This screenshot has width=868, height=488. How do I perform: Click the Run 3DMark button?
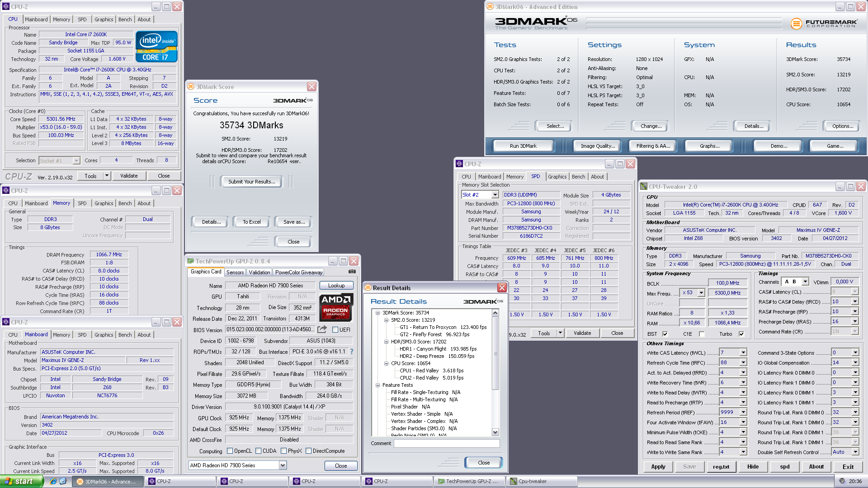(523, 146)
